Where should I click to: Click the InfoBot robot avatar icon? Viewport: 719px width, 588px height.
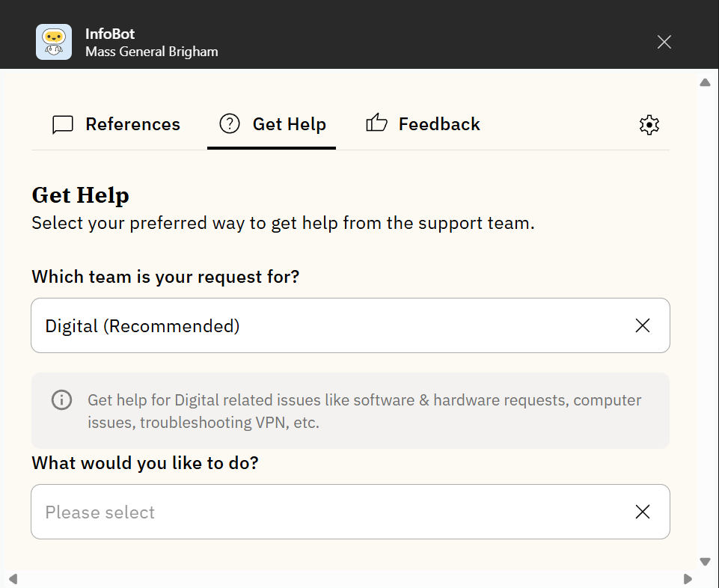point(54,42)
